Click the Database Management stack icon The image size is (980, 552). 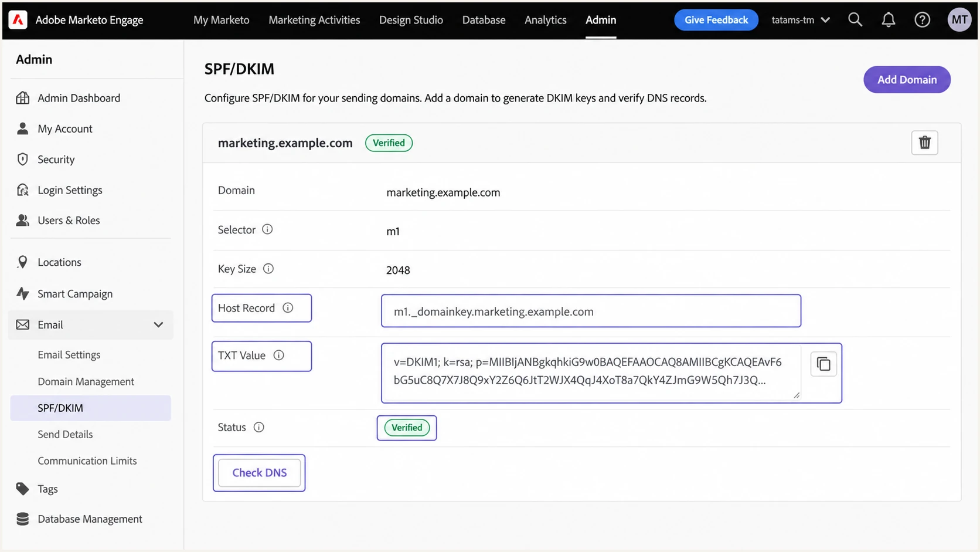click(x=22, y=519)
